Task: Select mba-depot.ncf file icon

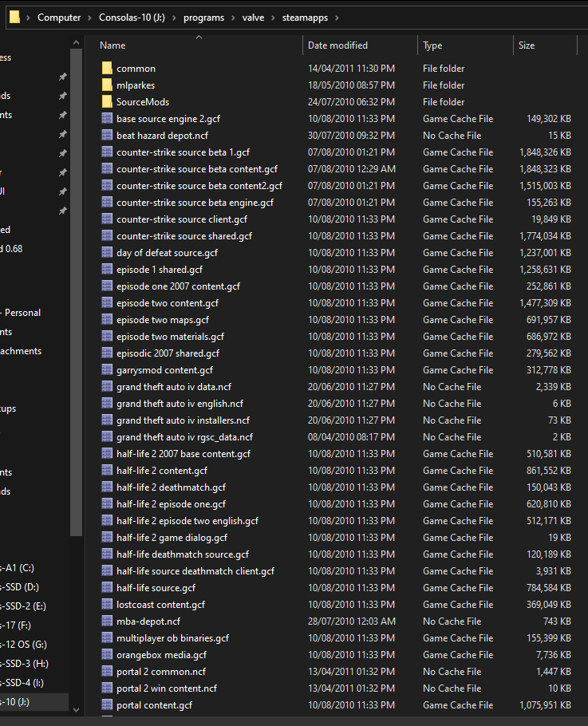Action: [x=107, y=621]
